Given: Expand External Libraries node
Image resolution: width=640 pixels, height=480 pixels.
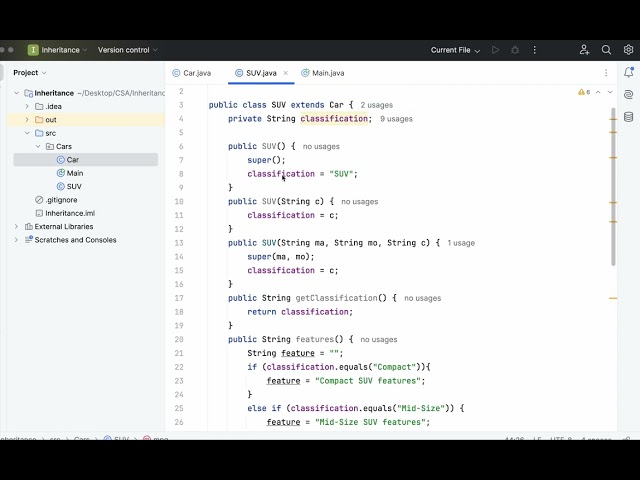Looking at the screenshot, I should coord(16,227).
